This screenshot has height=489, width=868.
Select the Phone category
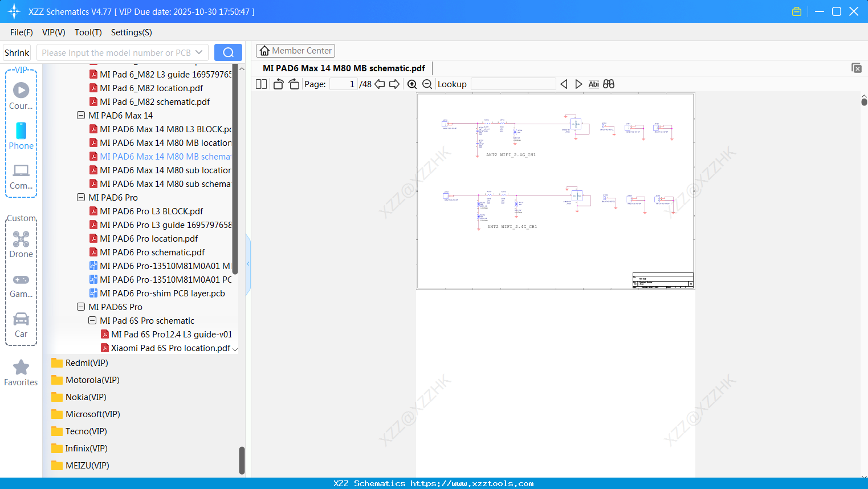point(21,136)
